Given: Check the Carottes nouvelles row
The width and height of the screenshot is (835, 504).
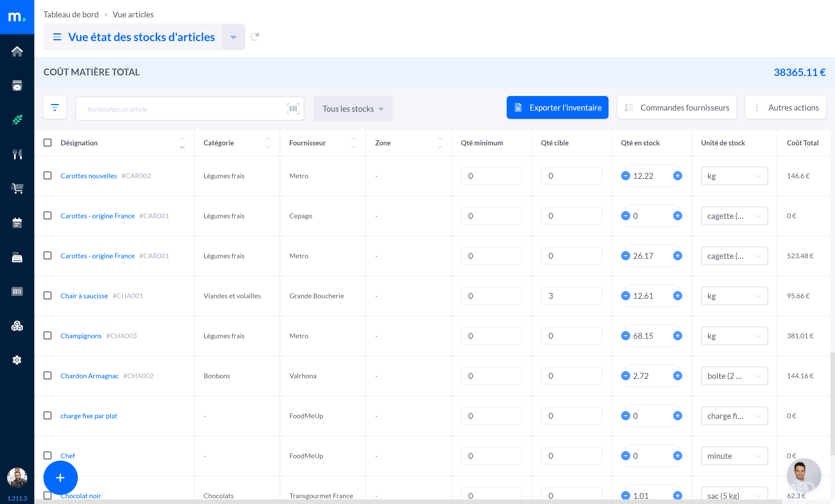Looking at the screenshot, I should pos(47,175).
